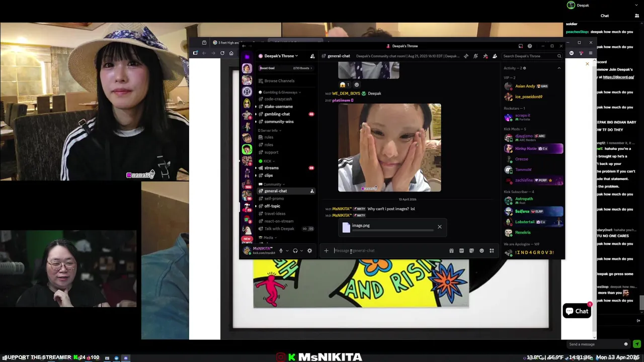Click the plus attachment button in message bar

[x=326, y=250]
